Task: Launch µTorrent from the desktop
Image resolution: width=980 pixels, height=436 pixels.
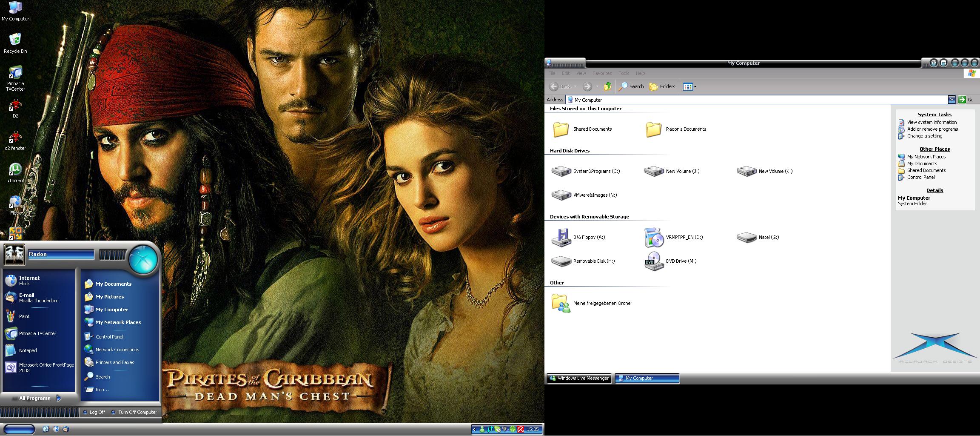Action: pos(15,170)
